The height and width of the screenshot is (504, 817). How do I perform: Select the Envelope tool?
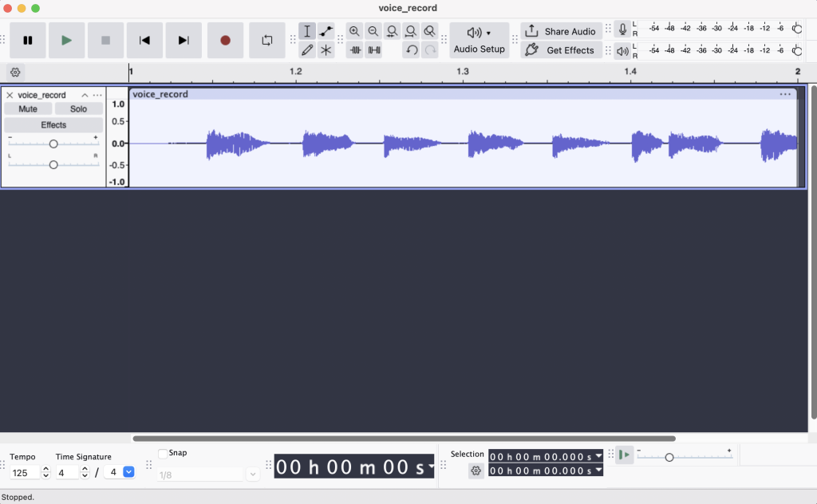(326, 32)
